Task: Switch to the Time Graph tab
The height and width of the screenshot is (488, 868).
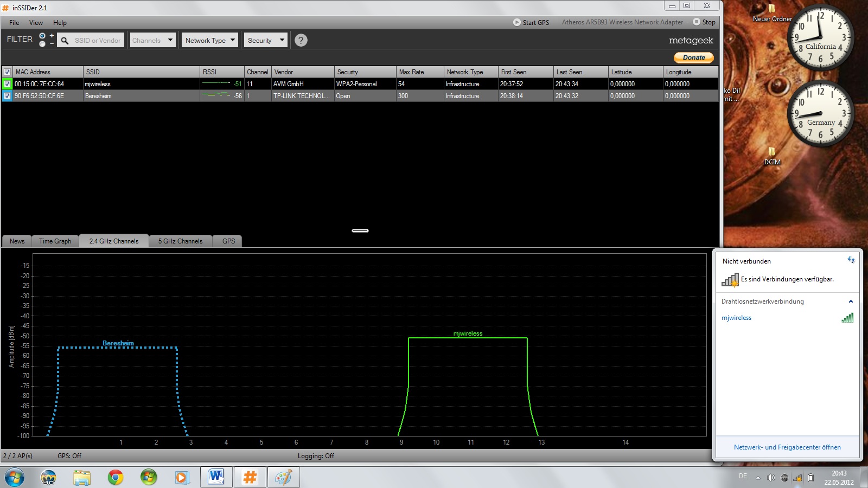Action: (55, 241)
